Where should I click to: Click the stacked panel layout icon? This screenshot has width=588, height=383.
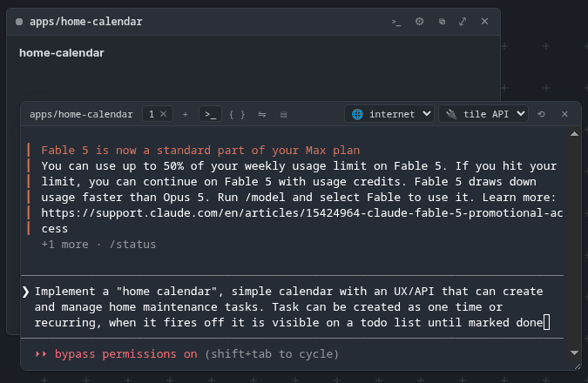[283, 114]
